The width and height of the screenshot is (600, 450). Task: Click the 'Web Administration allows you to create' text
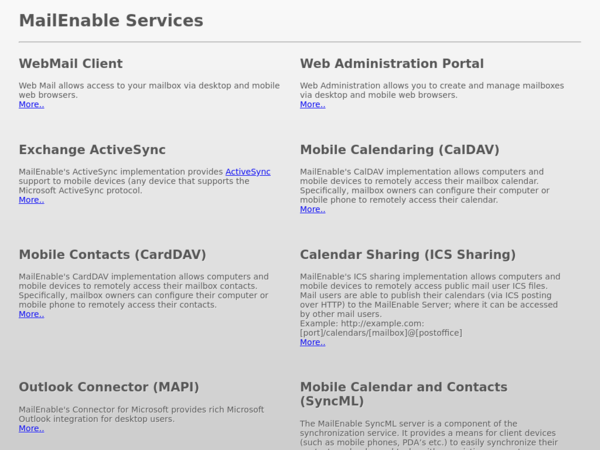pos(432,90)
